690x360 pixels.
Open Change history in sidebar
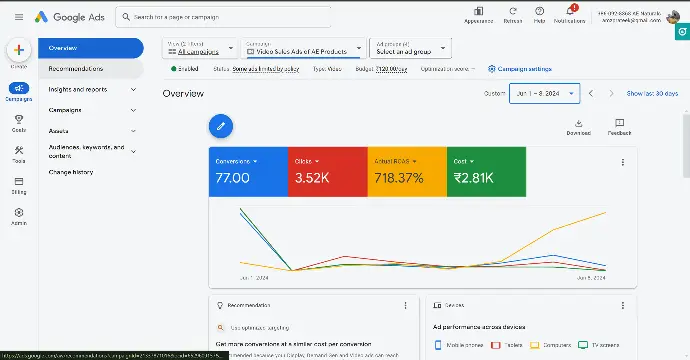point(71,172)
